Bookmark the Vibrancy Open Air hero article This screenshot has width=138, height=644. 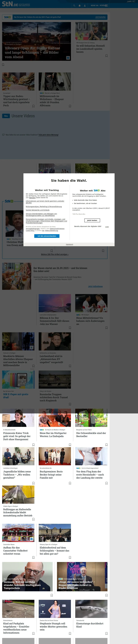click(x=3, y=65)
